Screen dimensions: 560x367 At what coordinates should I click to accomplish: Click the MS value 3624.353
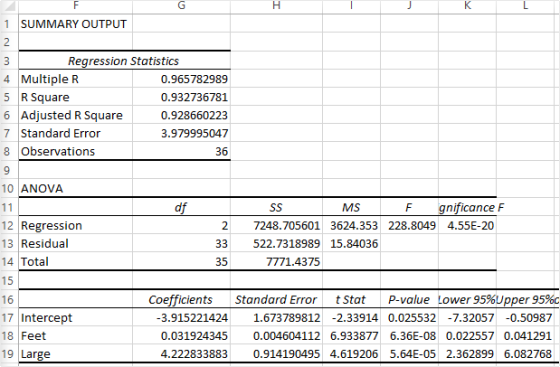(351, 225)
